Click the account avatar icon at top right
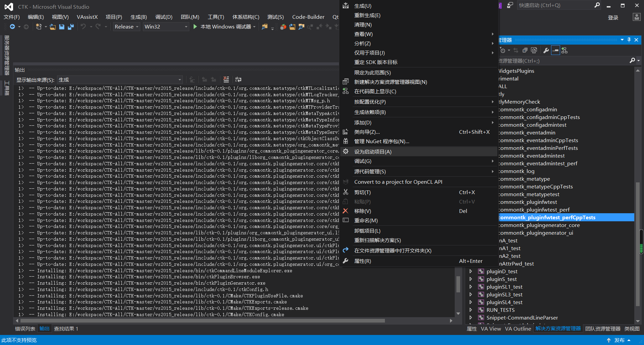This screenshot has height=345, width=644. pyautogui.click(x=637, y=17)
